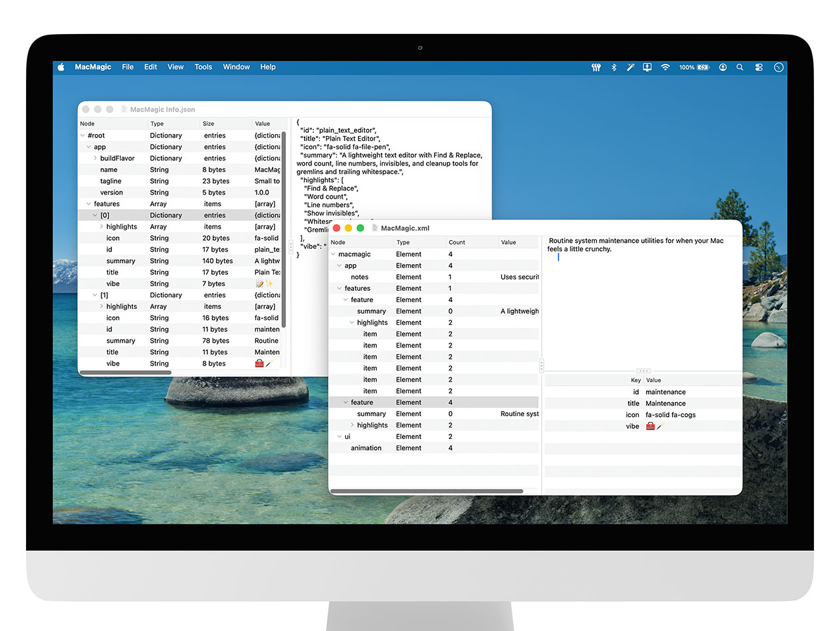840x631 pixels.
Task: Click the Spotlight search icon
Action: tap(740, 67)
